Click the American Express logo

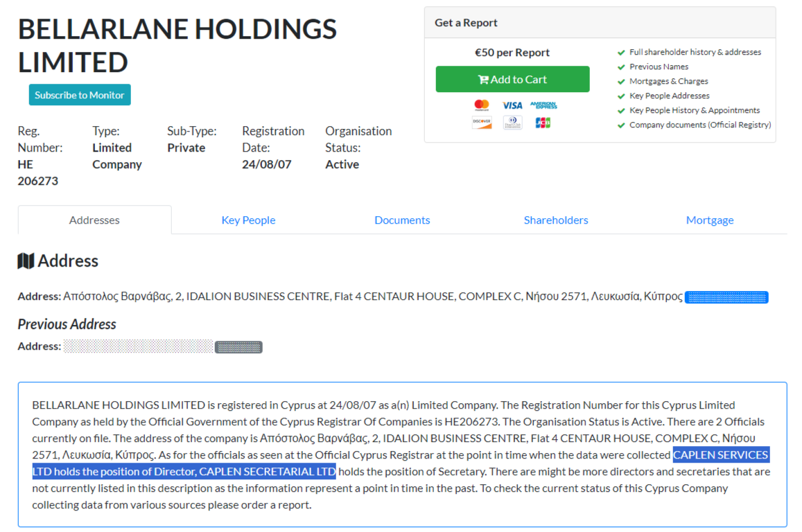point(543,105)
